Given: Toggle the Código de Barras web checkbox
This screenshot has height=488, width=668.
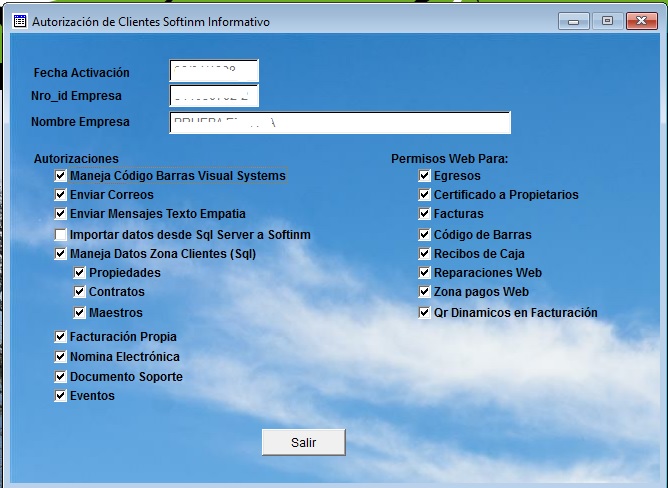Looking at the screenshot, I should [x=424, y=234].
